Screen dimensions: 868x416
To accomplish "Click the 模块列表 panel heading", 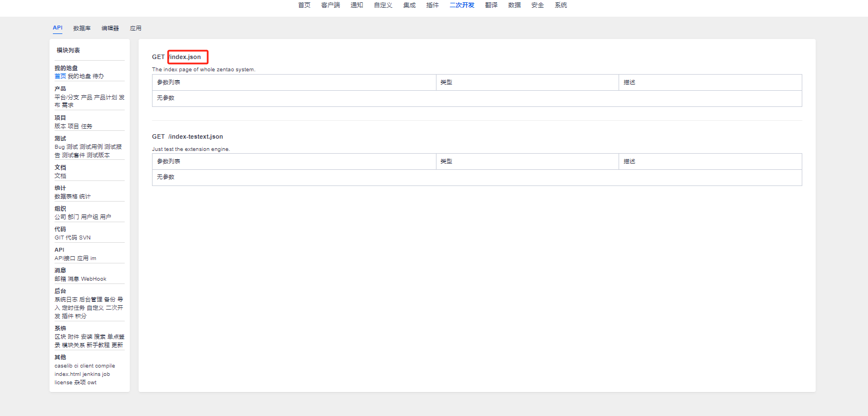I will [x=68, y=50].
